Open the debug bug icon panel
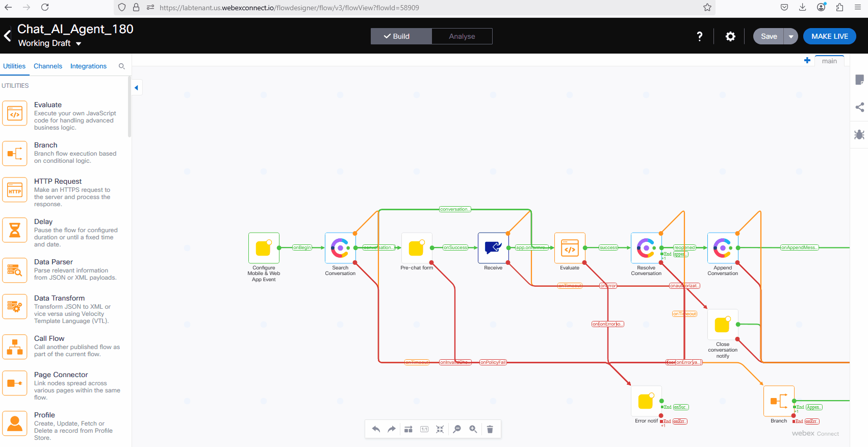 pyautogui.click(x=859, y=135)
